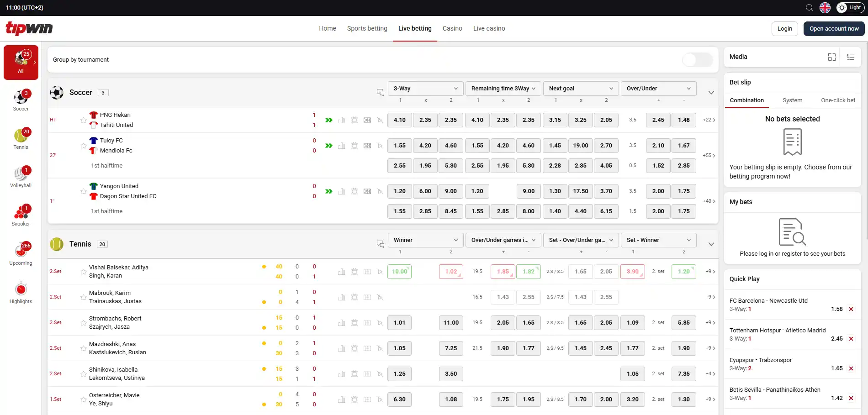Open Volleyball live events in sidebar
This screenshot has width=868, height=415.
[21, 177]
